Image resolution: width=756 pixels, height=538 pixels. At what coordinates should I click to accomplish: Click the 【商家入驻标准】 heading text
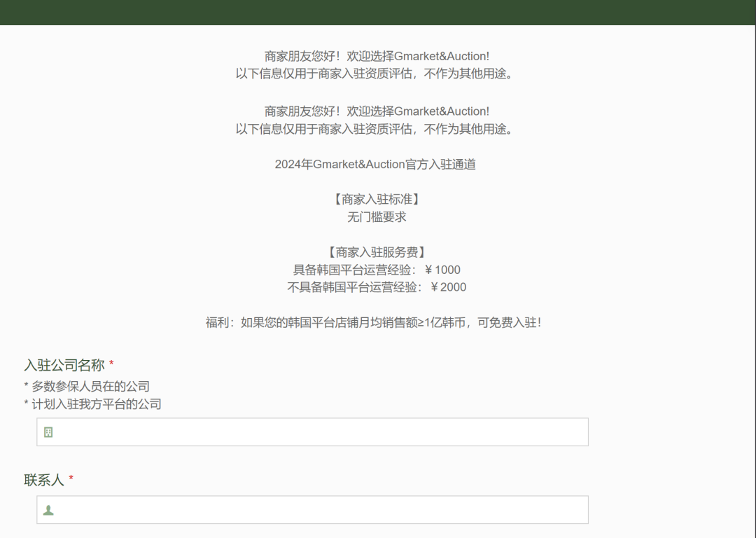tap(376, 199)
